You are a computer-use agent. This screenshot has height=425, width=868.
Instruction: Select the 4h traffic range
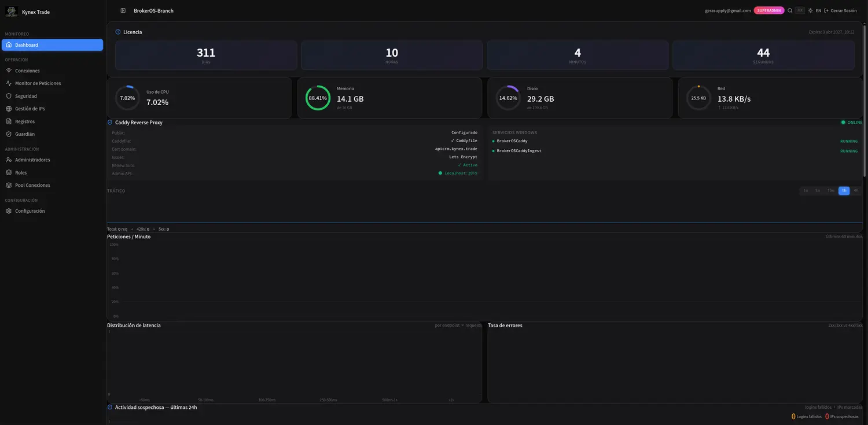click(856, 190)
